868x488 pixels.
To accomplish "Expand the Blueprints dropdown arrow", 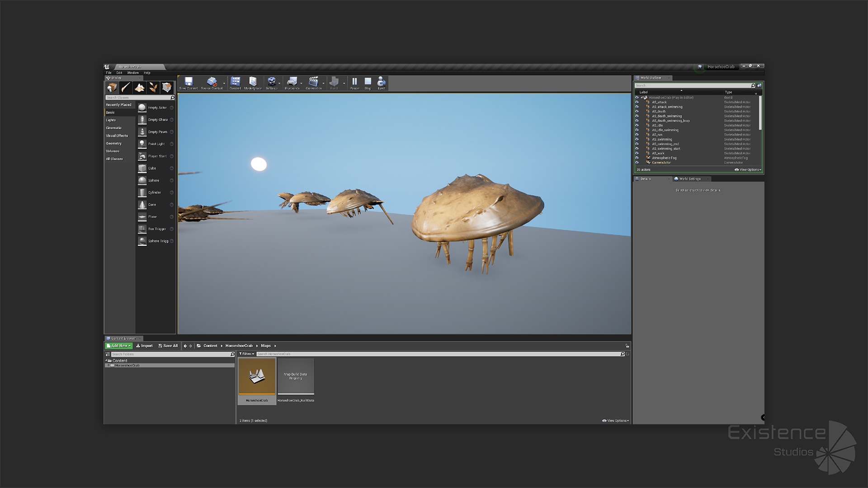I will tap(301, 84).
